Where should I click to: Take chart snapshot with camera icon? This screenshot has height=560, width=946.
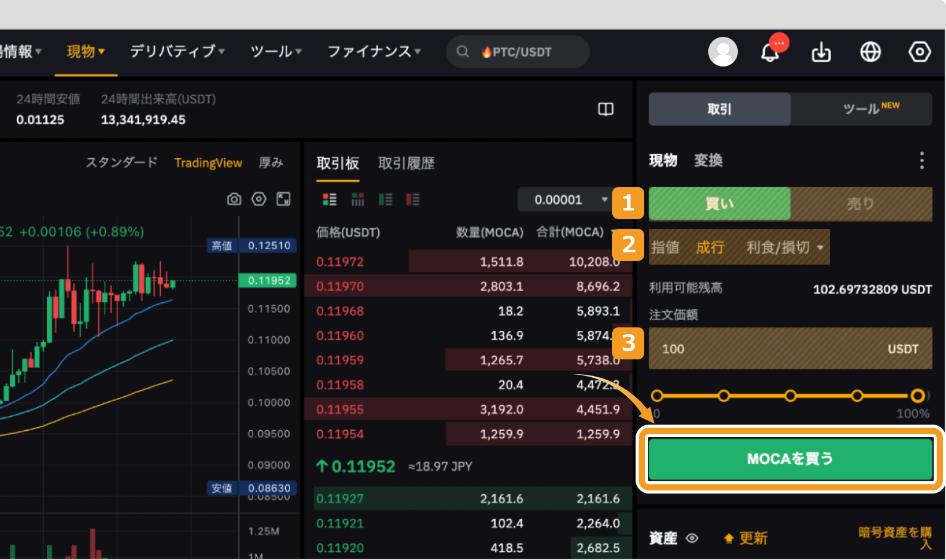click(x=234, y=199)
